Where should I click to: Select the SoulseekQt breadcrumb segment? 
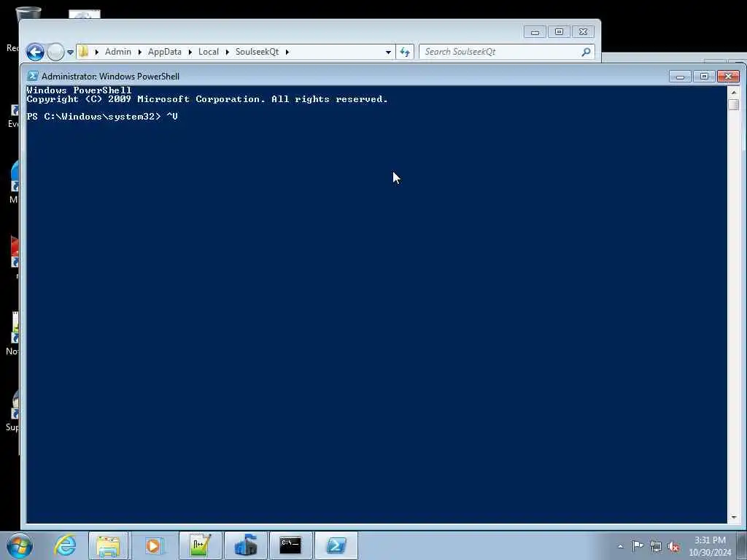[257, 52]
